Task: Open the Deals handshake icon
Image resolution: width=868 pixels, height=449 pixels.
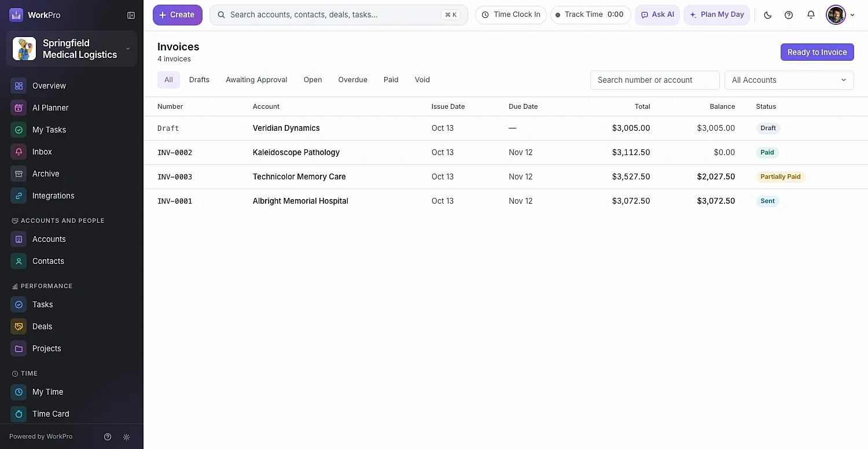Action: (x=19, y=326)
